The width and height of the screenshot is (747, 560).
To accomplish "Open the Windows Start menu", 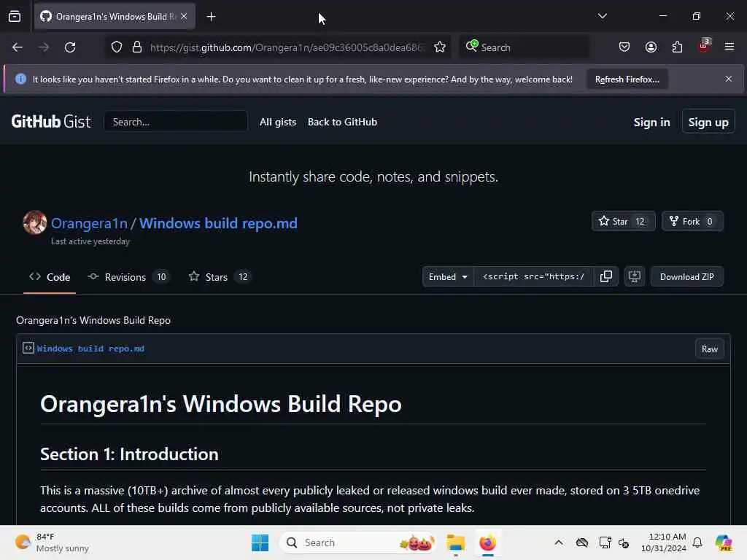I will [x=260, y=542].
